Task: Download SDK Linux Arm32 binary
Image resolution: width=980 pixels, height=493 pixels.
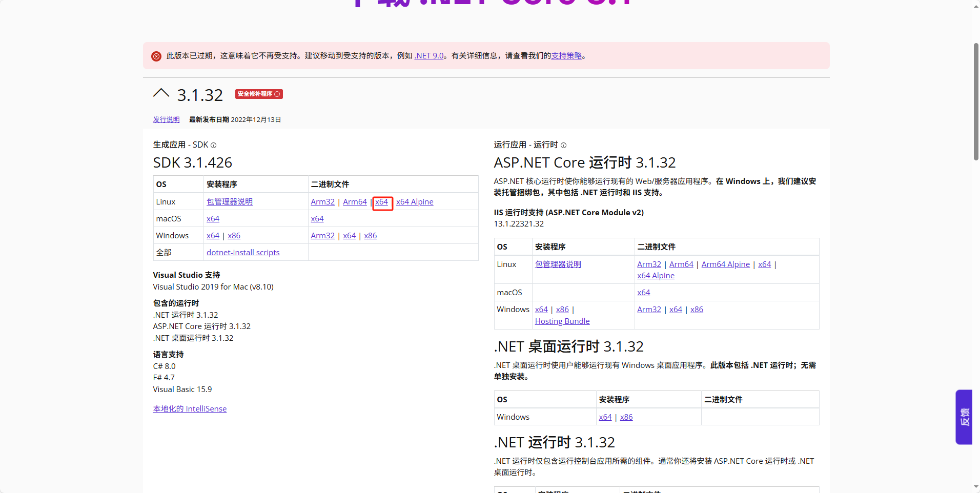Action: (x=323, y=202)
